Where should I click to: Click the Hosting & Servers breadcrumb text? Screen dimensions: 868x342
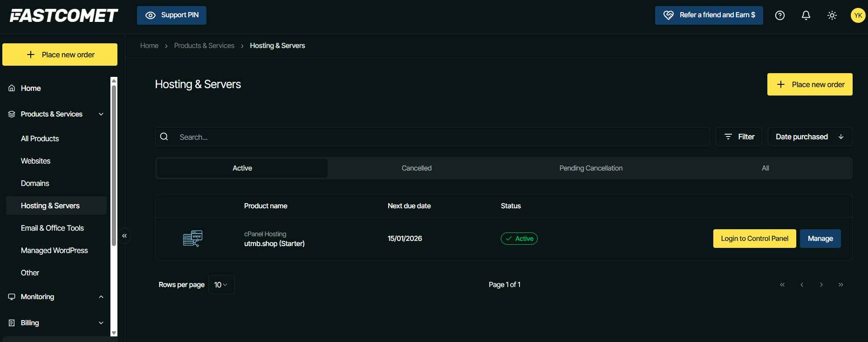277,46
